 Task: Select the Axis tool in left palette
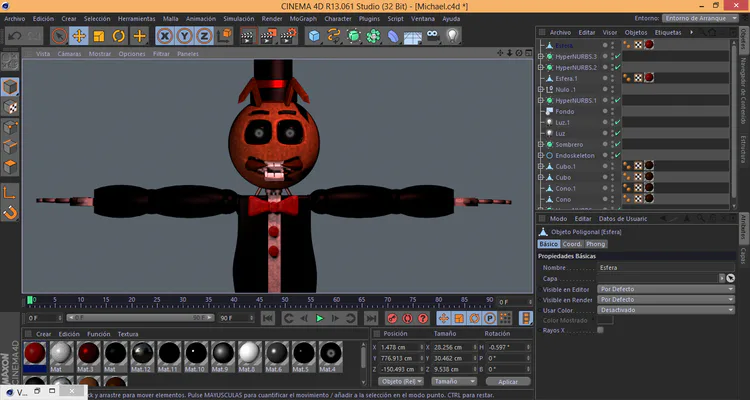(x=10, y=192)
